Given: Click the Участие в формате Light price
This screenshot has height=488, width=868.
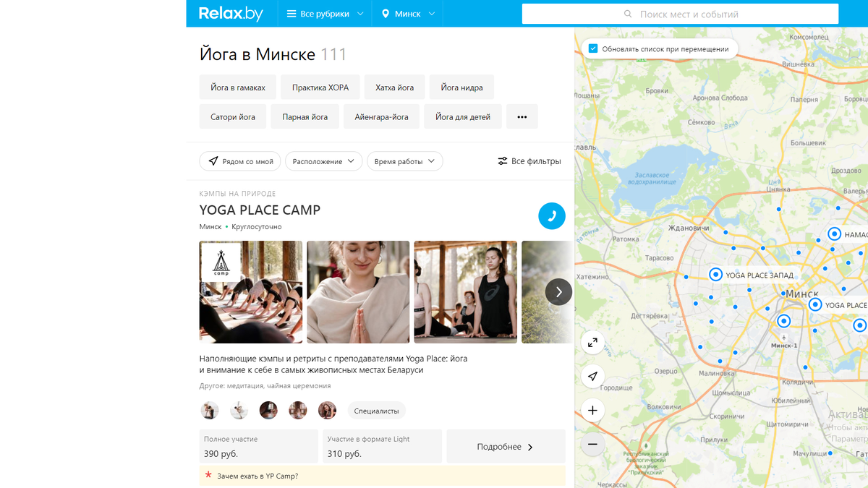Looking at the screenshot, I should (383, 446).
